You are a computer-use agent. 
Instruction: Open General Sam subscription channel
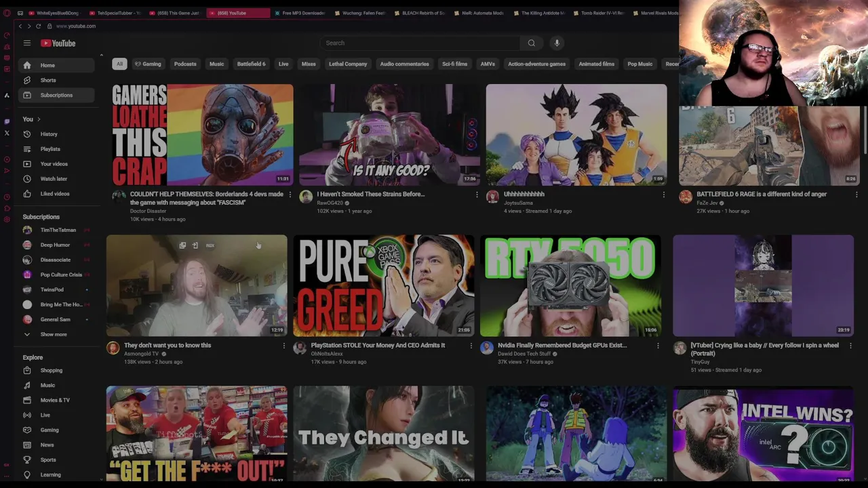(57, 319)
